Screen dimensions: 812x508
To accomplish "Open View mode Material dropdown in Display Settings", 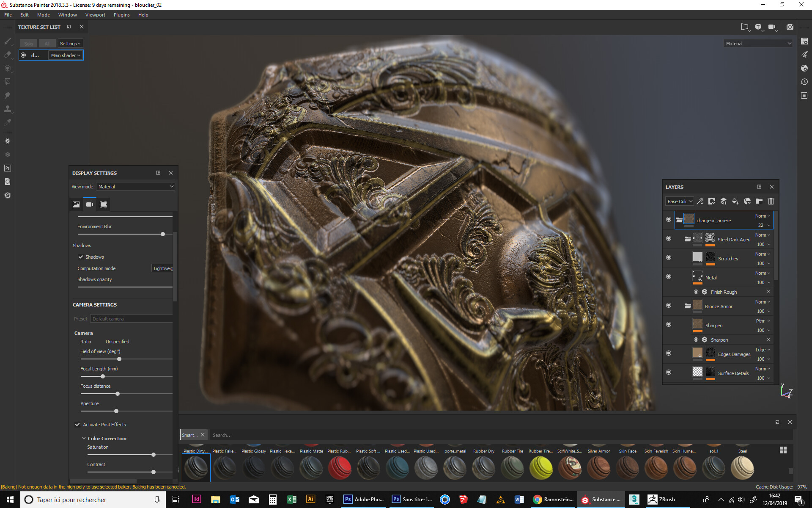I will [136, 187].
